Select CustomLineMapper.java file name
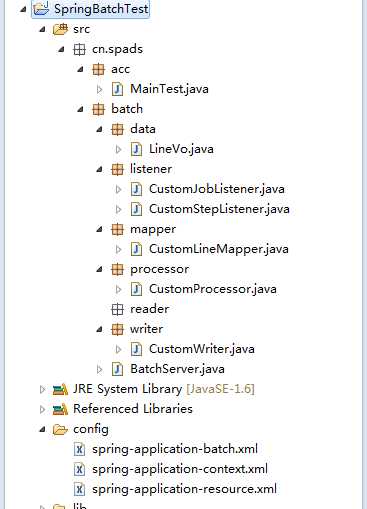This screenshot has height=509, width=367. click(x=219, y=249)
